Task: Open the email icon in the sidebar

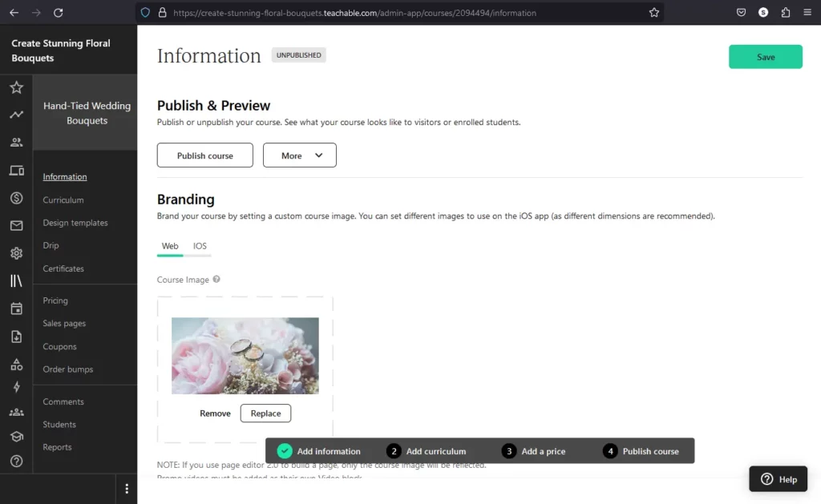Action: [16, 225]
